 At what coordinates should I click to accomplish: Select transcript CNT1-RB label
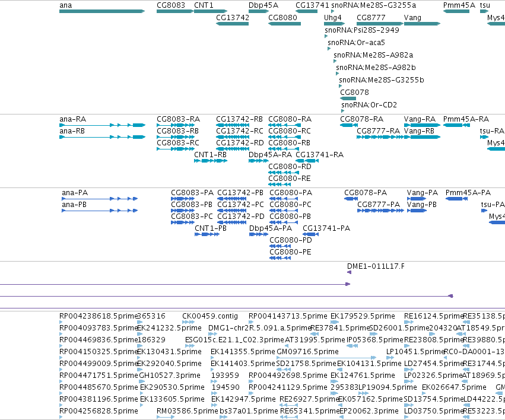pos(210,155)
